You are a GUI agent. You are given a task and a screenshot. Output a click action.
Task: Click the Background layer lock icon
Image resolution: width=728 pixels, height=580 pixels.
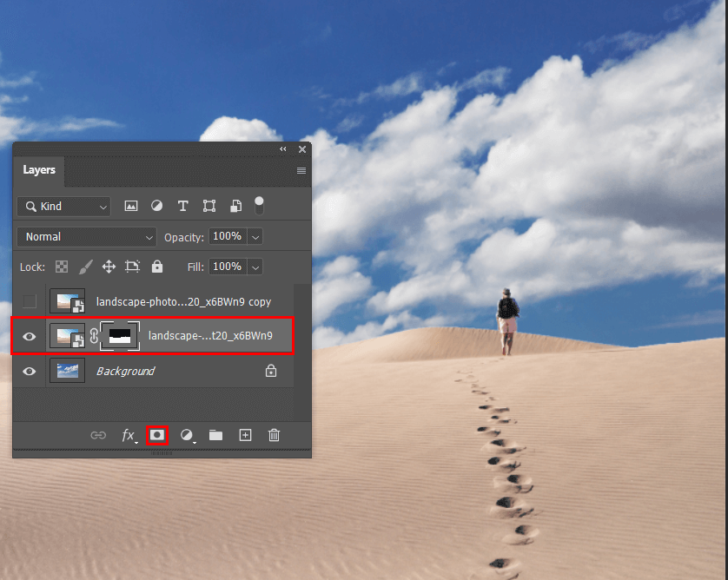click(x=271, y=371)
